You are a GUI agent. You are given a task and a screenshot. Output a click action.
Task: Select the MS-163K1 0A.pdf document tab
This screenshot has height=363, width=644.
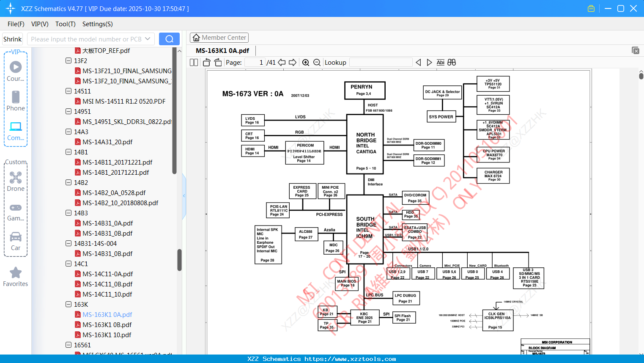coord(222,51)
